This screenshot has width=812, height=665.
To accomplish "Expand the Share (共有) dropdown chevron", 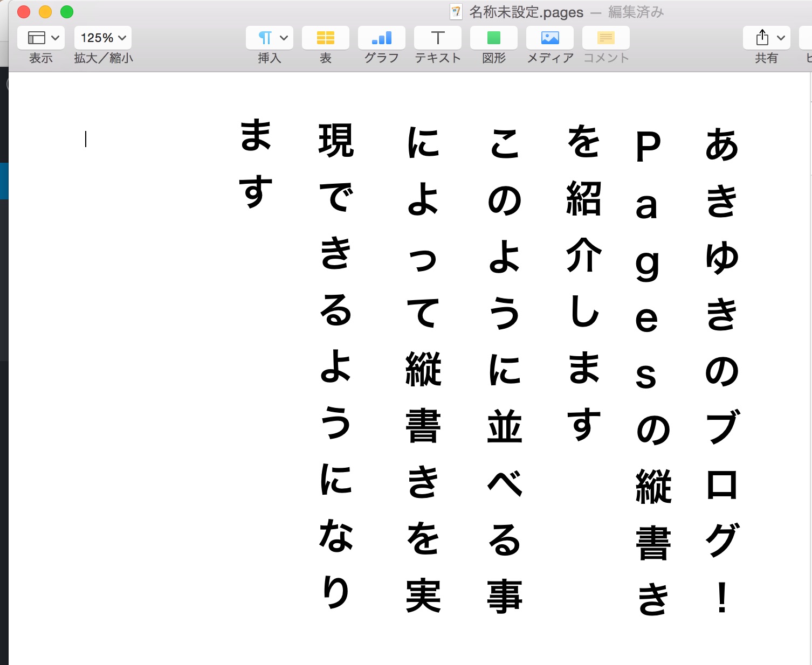I will (x=781, y=38).
